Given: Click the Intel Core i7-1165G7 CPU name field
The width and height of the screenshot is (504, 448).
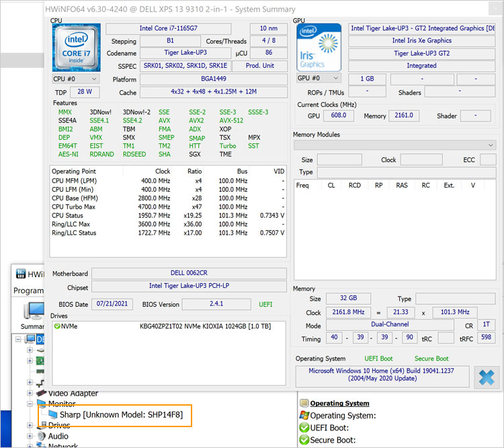Looking at the screenshot, I should (169, 28).
